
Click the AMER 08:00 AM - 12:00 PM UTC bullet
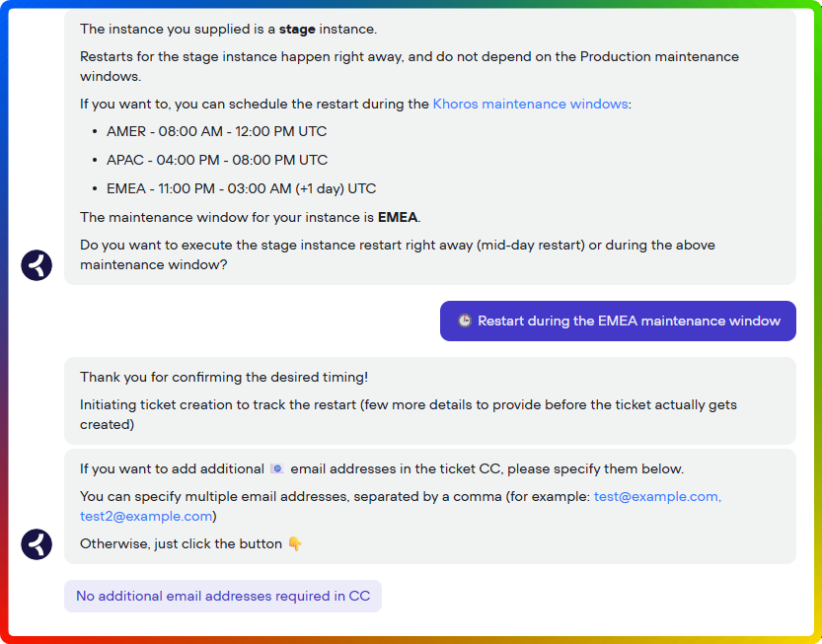(216, 131)
